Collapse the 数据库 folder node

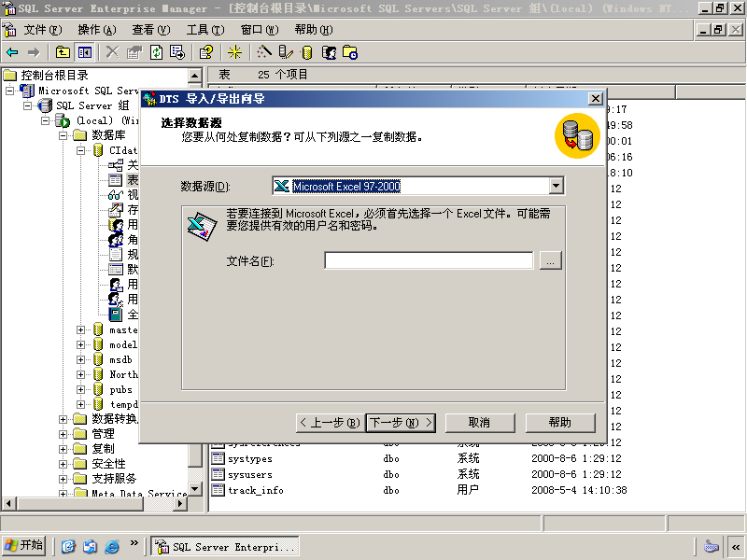point(63,135)
